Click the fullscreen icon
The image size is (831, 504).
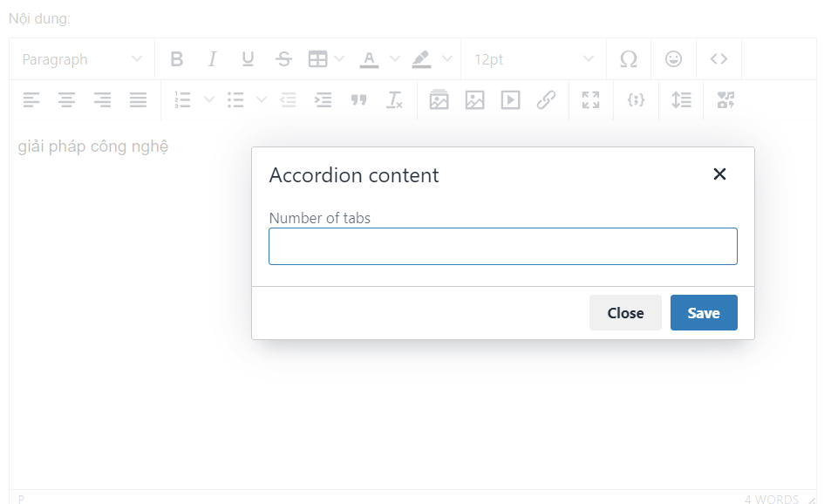coord(591,100)
